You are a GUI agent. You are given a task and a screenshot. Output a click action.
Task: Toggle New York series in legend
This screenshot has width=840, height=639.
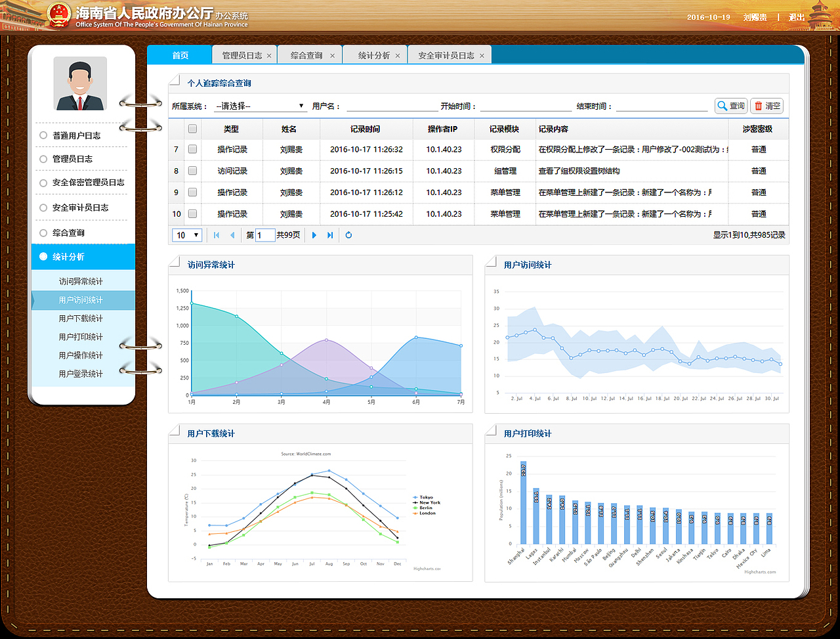tap(427, 502)
